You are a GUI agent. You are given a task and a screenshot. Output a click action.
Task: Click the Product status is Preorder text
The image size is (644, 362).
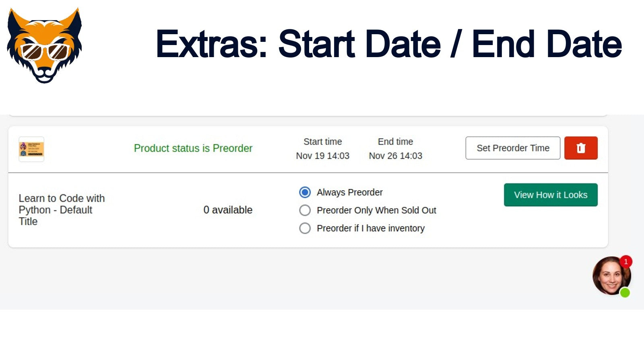(193, 148)
